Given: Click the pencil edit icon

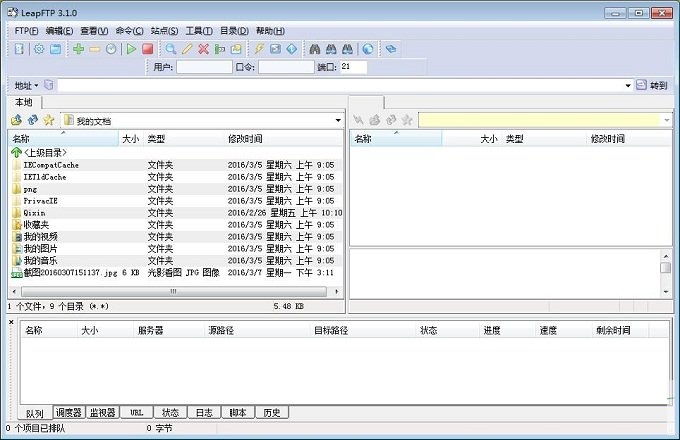Looking at the screenshot, I should [187, 49].
